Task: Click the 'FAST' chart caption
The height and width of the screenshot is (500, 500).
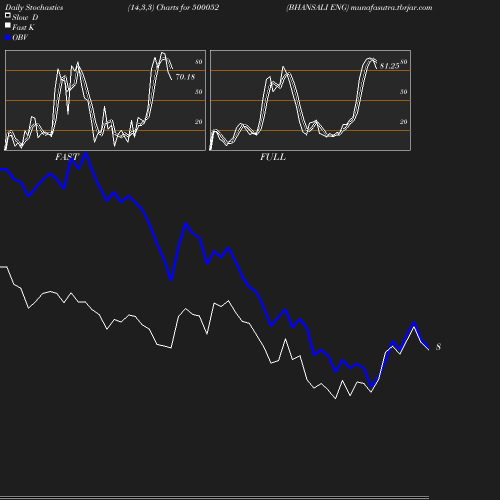Action: 67,157
